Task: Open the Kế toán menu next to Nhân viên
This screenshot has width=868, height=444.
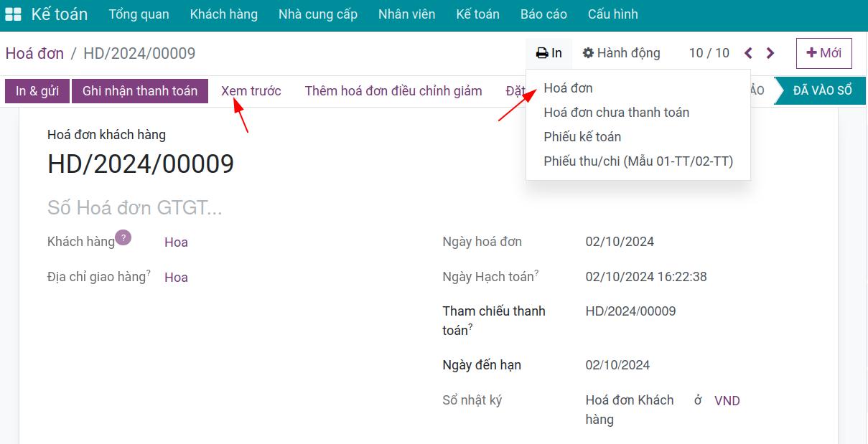Action: point(477,14)
